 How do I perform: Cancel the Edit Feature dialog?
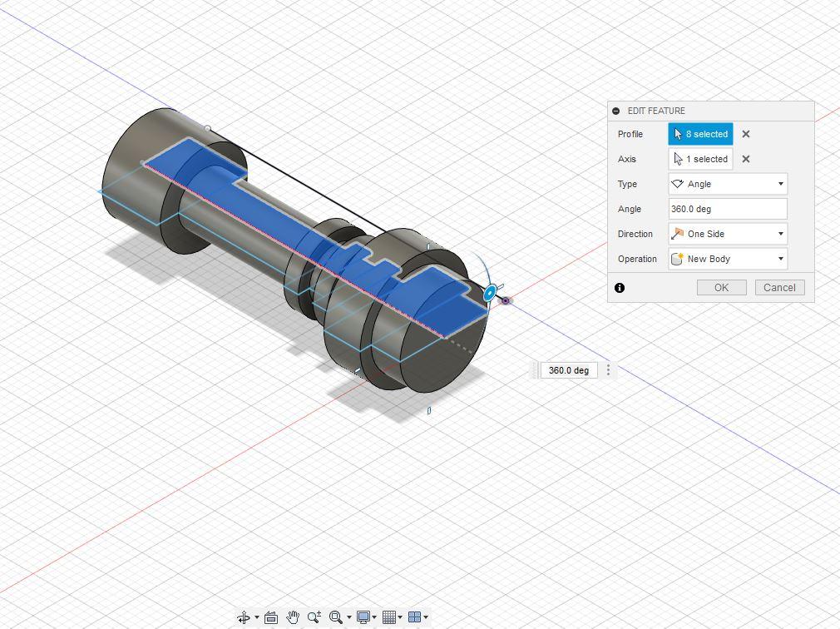[779, 288]
